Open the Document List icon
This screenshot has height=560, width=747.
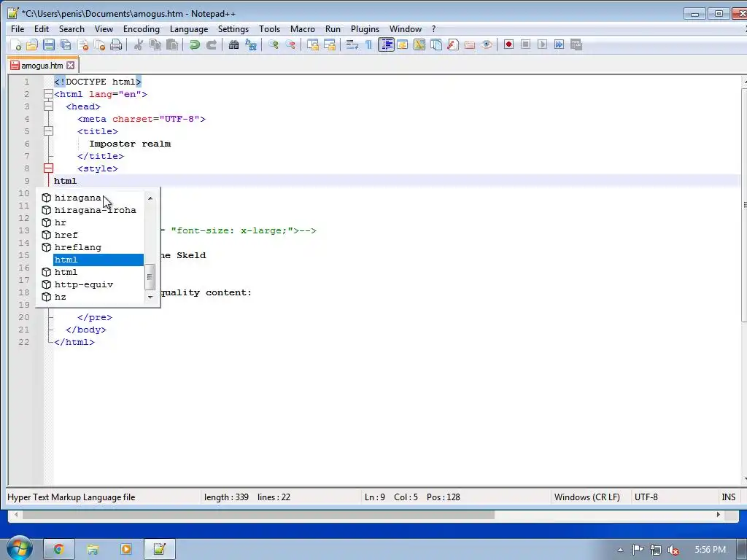436,44
